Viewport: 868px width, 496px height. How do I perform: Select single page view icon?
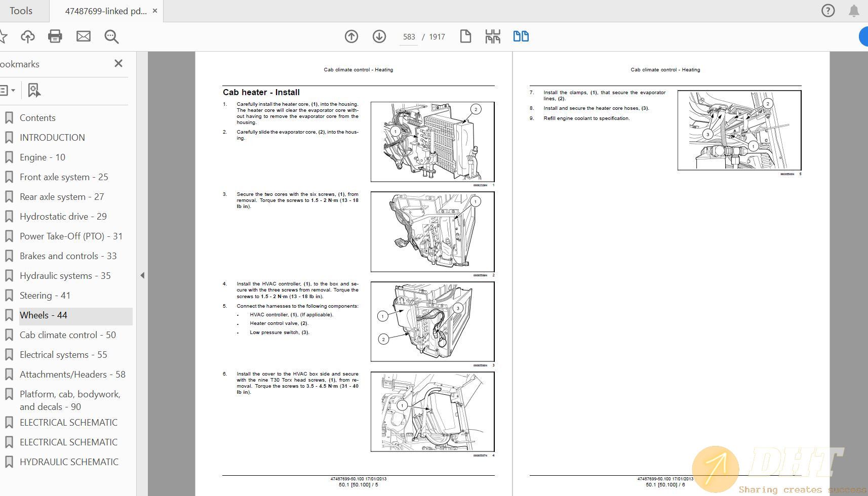465,36
